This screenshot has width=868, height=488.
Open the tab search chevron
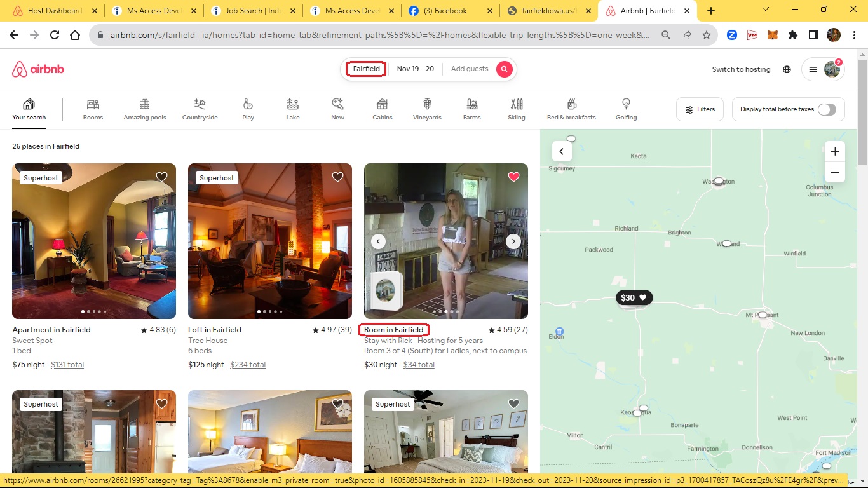766,10
